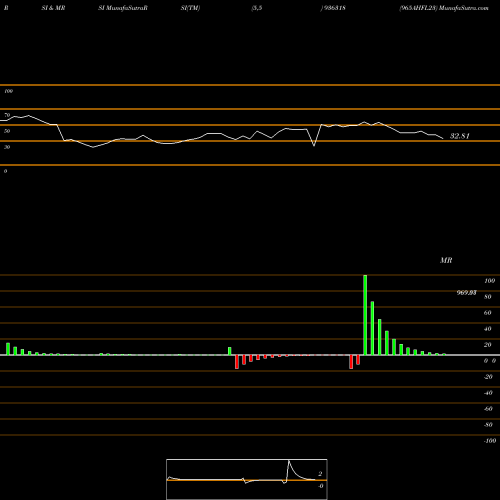Open the mini overview chart thumbnail
This screenshot has height=500, width=500.
click(247, 479)
